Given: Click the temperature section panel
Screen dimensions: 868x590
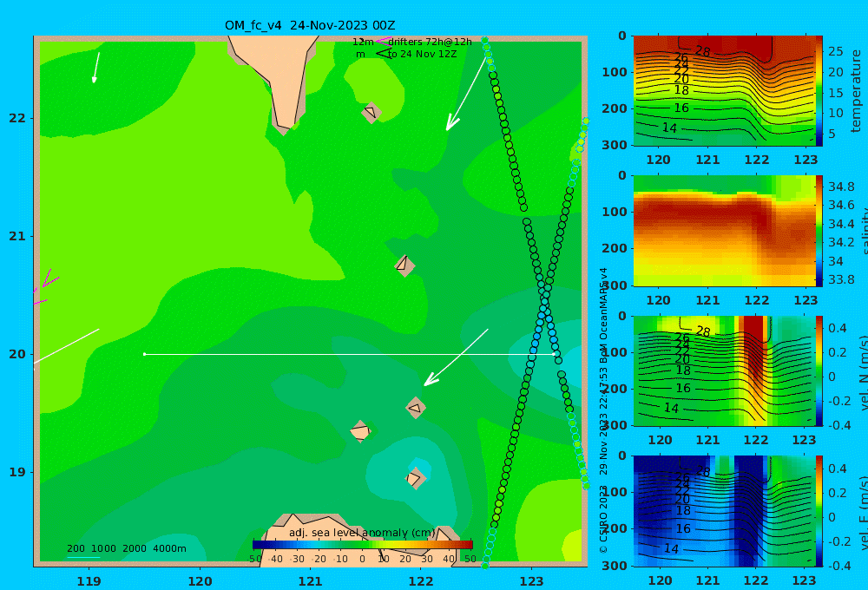Looking at the screenshot, I should point(724,91).
